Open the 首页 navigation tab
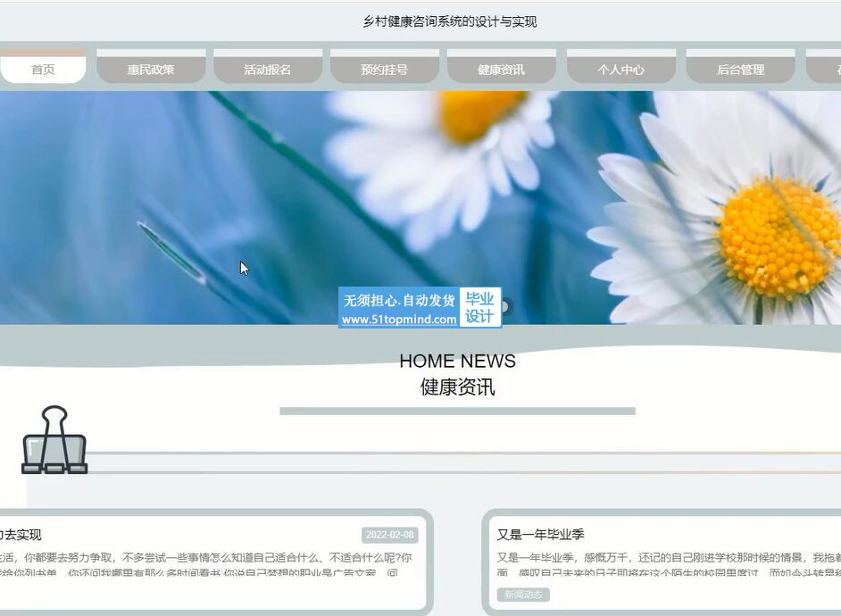Viewport: 841px width, 616px height. pyautogui.click(x=43, y=66)
